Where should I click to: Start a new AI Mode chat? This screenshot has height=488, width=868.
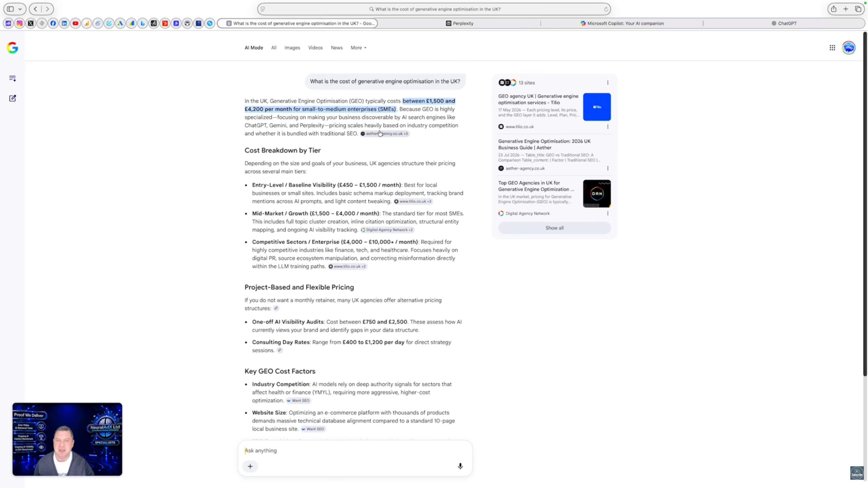click(x=13, y=98)
